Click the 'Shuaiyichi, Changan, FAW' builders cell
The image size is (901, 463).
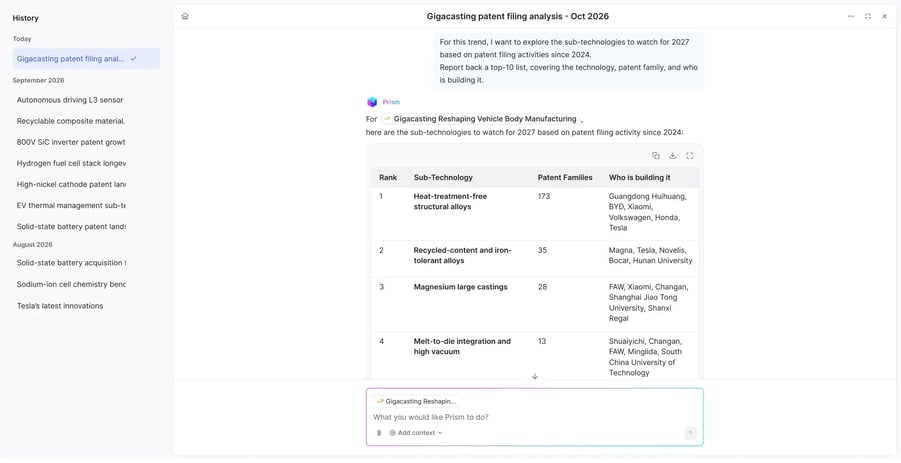(x=645, y=357)
